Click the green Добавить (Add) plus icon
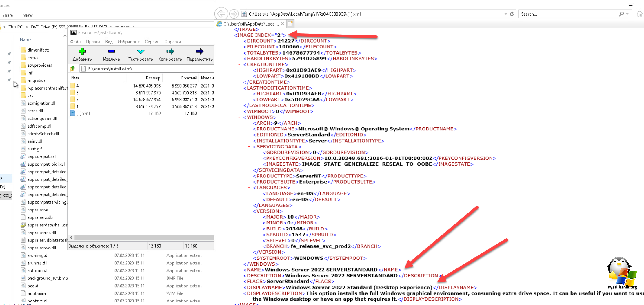Viewport: 644px width, 305px height. click(x=82, y=52)
